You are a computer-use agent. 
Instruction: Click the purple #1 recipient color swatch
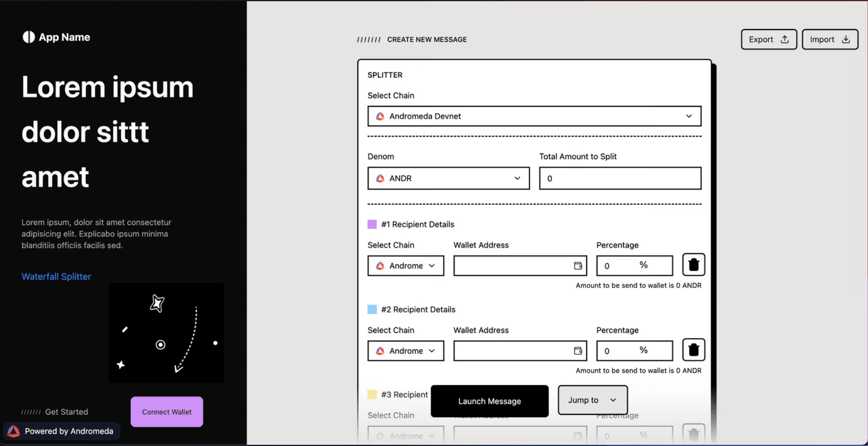(x=372, y=224)
